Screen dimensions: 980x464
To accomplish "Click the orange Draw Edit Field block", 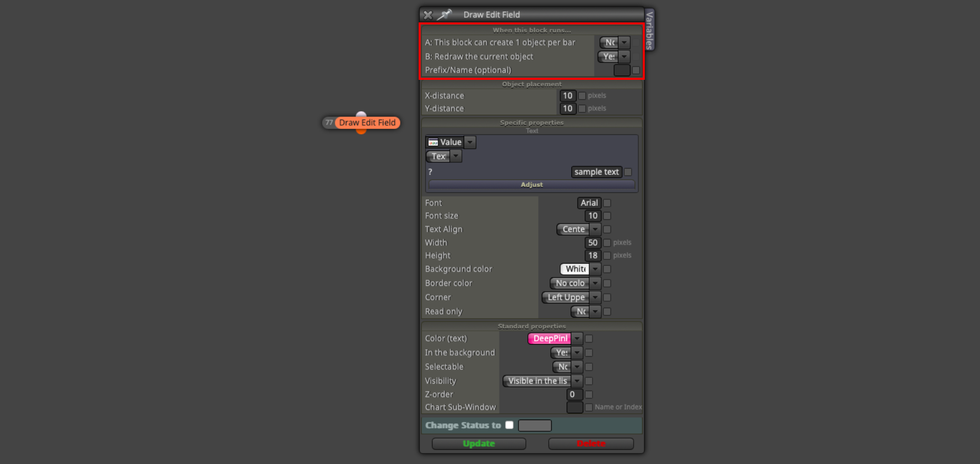I will tap(367, 123).
